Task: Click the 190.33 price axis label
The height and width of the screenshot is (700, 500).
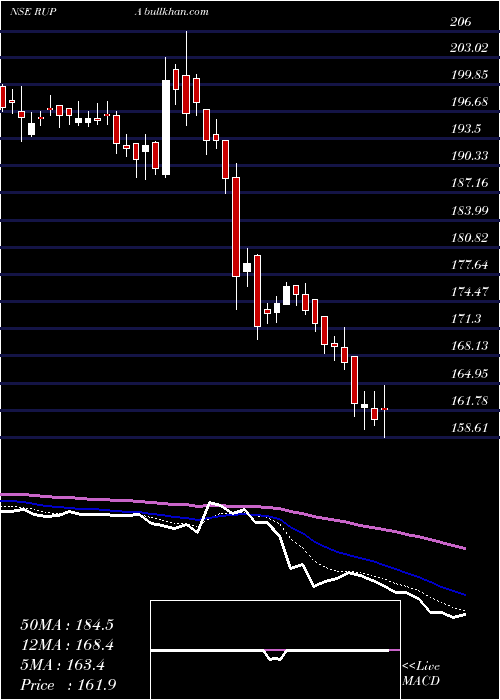Action: coord(469,156)
